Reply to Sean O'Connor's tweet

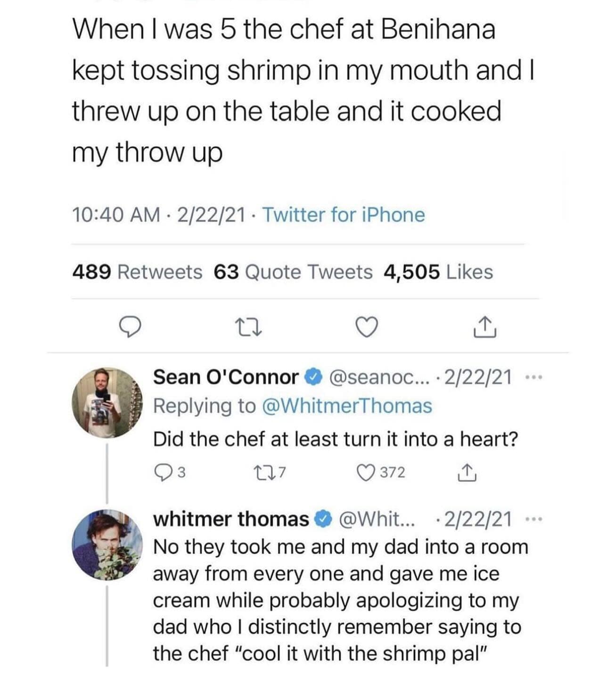click(162, 472)
